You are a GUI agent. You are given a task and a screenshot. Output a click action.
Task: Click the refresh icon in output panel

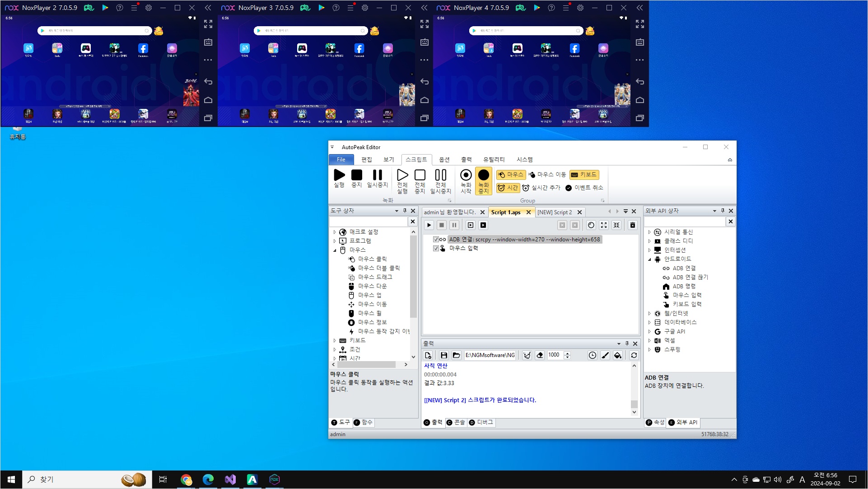coord(634,355)
